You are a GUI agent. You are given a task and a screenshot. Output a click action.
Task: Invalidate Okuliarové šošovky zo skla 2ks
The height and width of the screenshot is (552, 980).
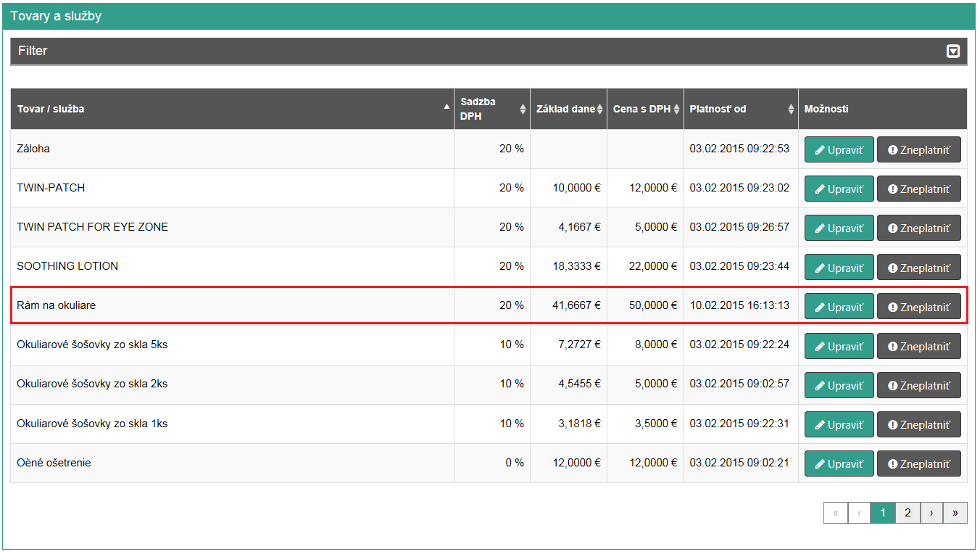tap(919, 385)
